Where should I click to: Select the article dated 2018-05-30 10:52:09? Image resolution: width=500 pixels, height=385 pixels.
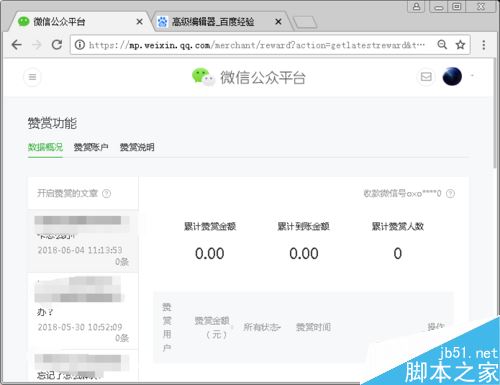coord(83,311)
